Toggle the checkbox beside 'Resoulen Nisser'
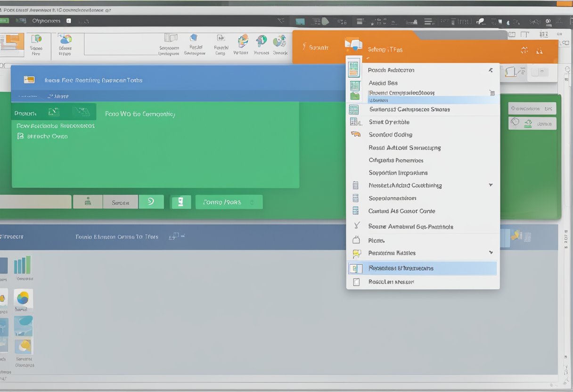The width and height of the screenshot is (573, 392). coord(356,282)
